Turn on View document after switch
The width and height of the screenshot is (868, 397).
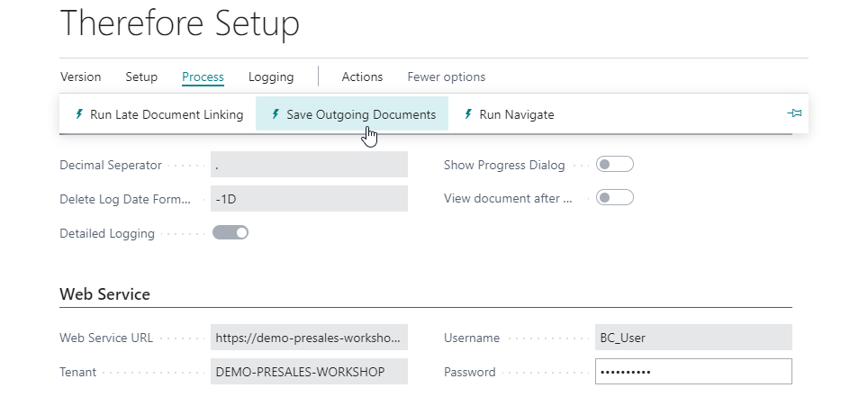tap(615, 198)
